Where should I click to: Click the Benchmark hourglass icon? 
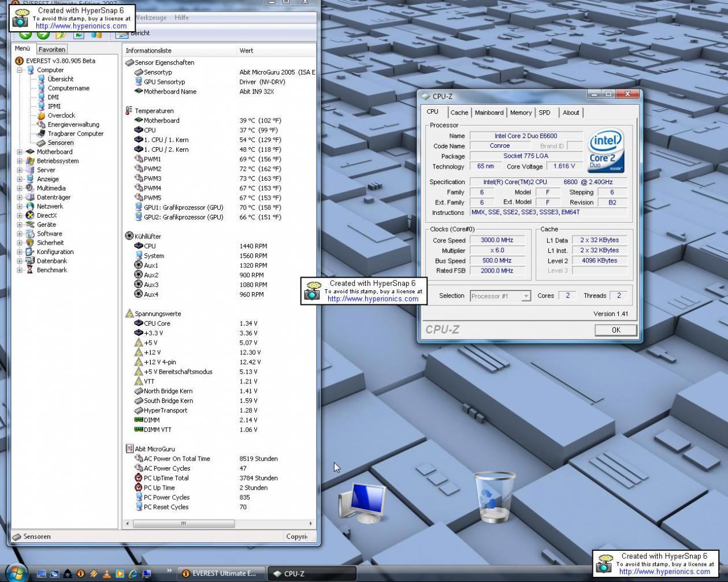30,270
